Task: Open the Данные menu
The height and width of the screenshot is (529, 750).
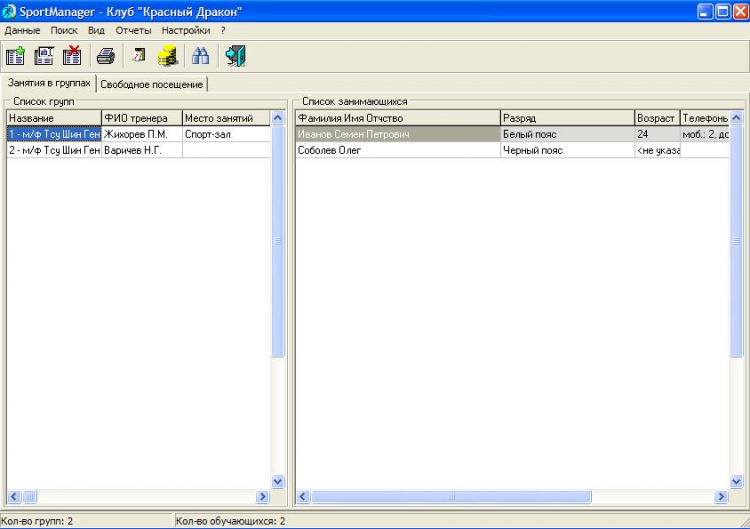Action: click(22, 31)
